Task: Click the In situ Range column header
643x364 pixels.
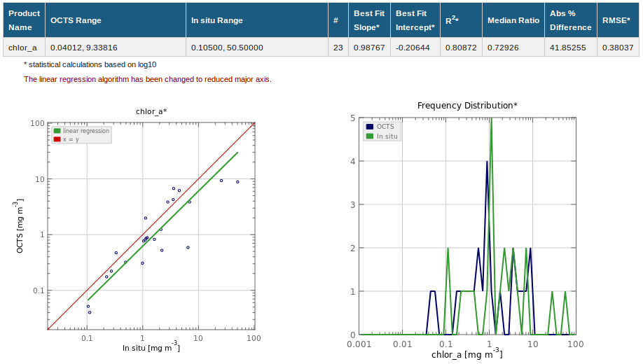Action: pyautogui.click(x=217, y=20)
